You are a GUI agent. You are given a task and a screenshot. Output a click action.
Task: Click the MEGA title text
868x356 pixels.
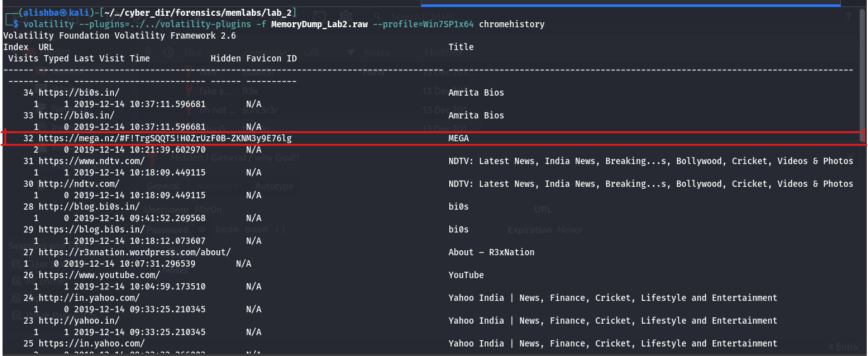pyautogui.click(x=459, y=138)
